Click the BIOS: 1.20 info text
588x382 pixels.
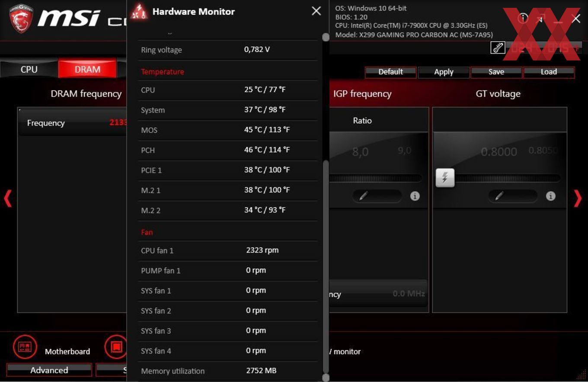pos(351,17)
